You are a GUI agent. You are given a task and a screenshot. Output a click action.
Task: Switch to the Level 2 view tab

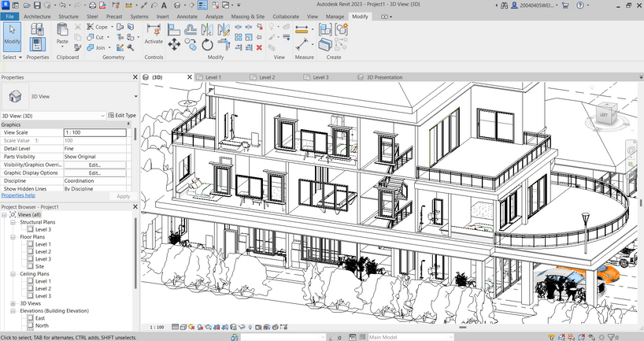[x=267, y=77]
